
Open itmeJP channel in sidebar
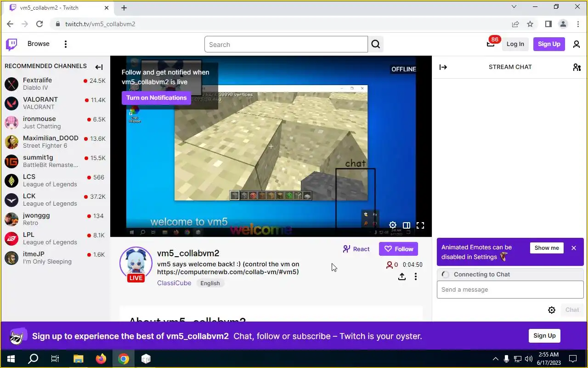(55, 258)
